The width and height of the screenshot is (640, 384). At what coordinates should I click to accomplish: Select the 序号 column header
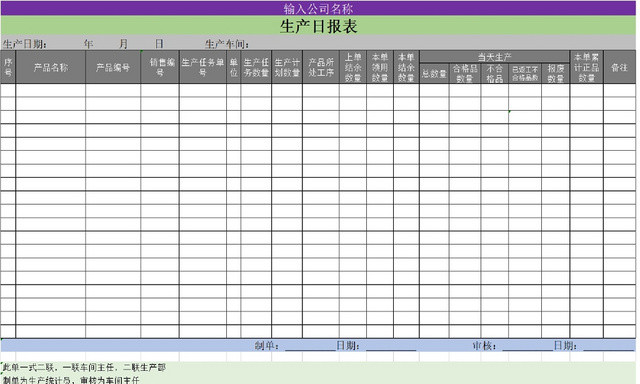(8, 67)
